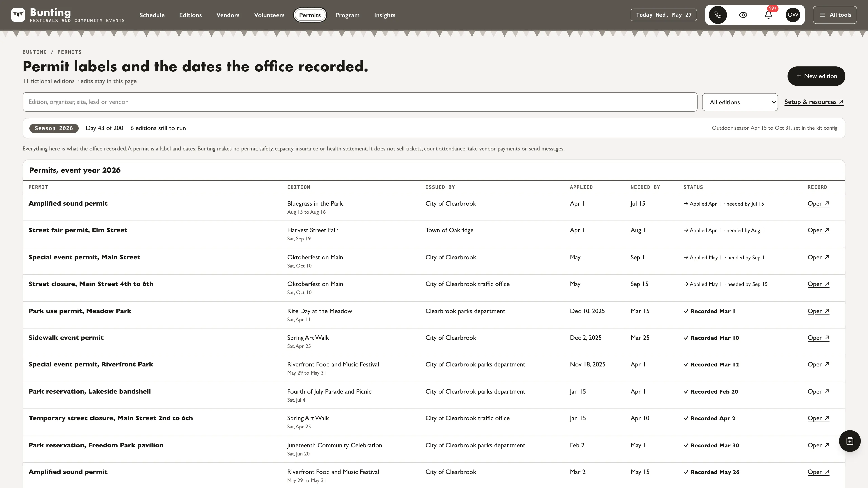Open the OW user avatar menu

tap(793, 15)
